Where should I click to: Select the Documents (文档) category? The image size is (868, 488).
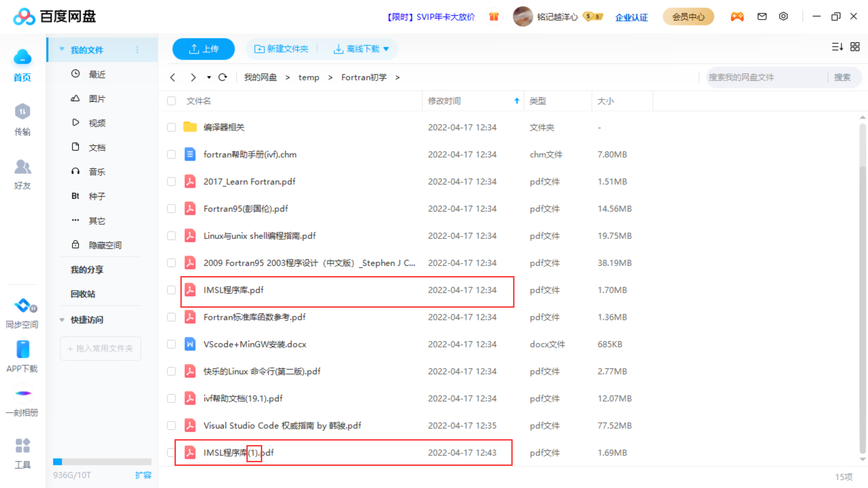click(x=97, y=147)
